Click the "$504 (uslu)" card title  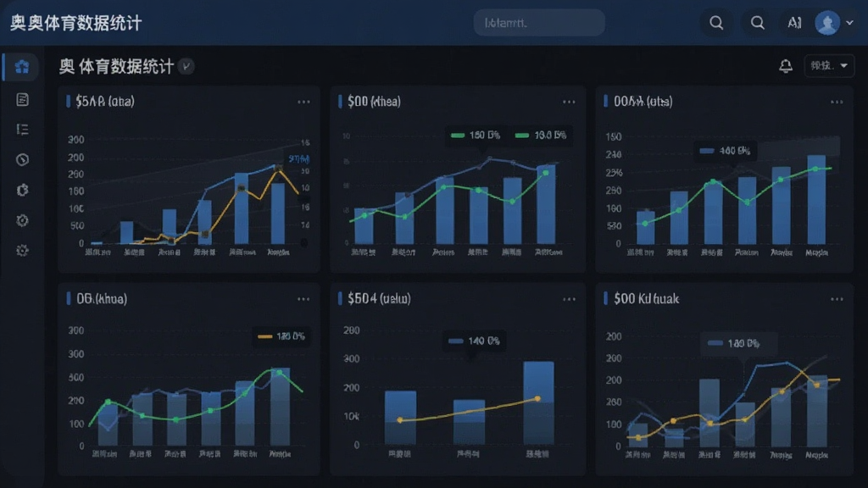tap(379, 299)
